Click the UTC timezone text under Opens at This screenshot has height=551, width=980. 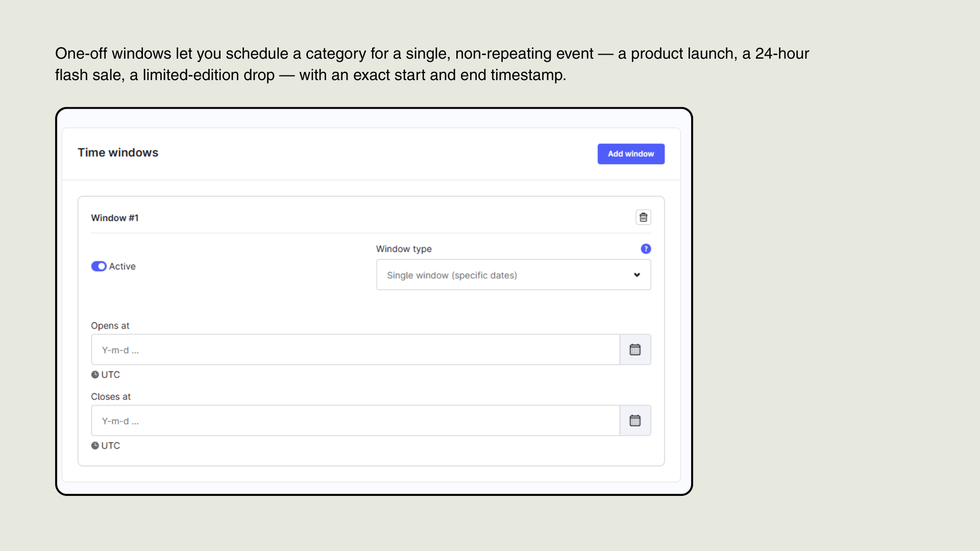(111, 374)
